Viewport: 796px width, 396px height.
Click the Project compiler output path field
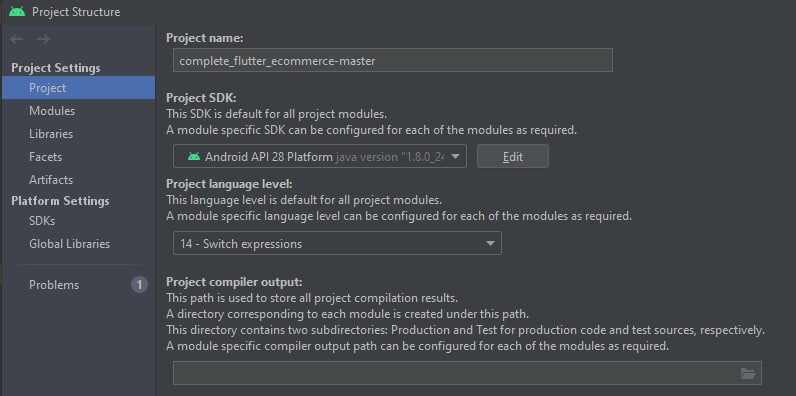(467, 374)
